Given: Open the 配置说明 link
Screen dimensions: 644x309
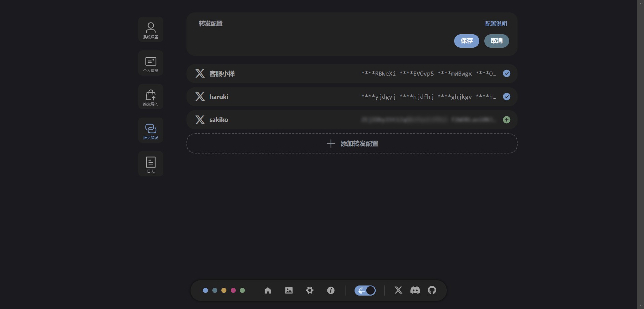Looking at the screenshot, I should coord(496,24).
